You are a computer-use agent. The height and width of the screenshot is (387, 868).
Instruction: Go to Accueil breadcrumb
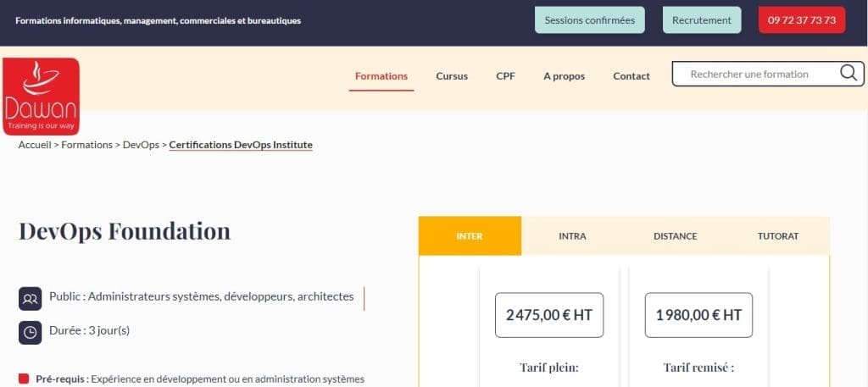(35, 145)
